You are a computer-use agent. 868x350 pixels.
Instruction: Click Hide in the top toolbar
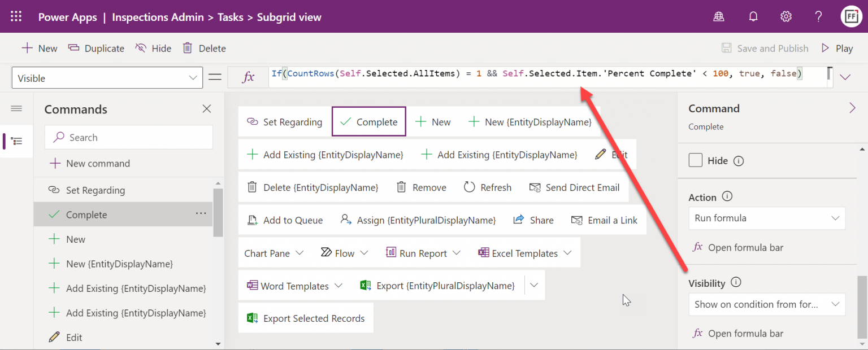(153, 49)
